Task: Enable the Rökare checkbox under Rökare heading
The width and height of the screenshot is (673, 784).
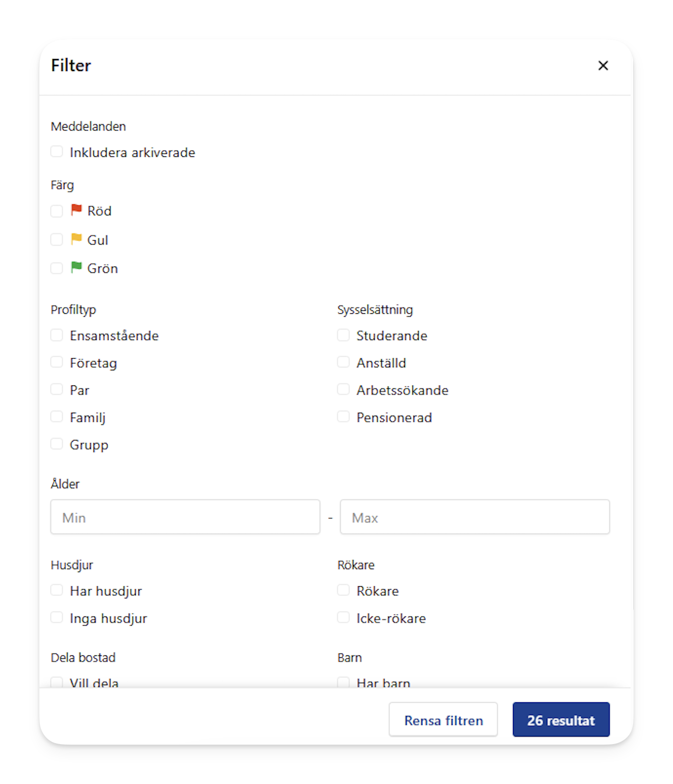Action: click(x=343, y=591)
